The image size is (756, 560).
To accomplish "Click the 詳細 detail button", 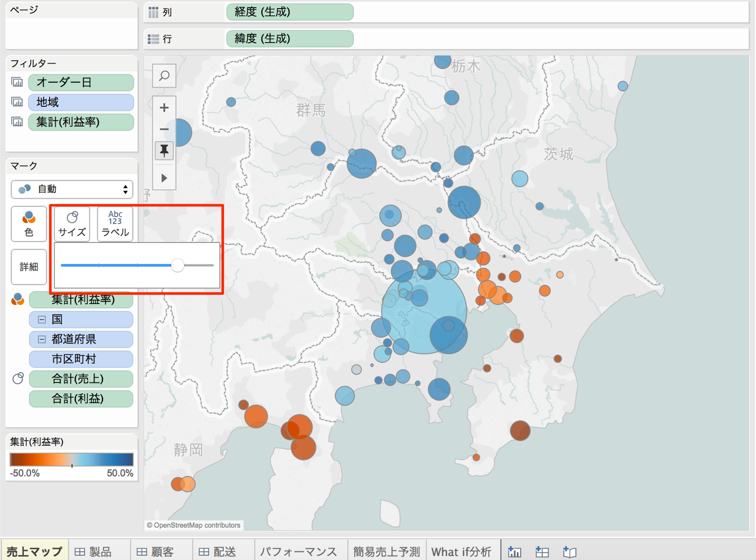I will [x=29, y=267].
